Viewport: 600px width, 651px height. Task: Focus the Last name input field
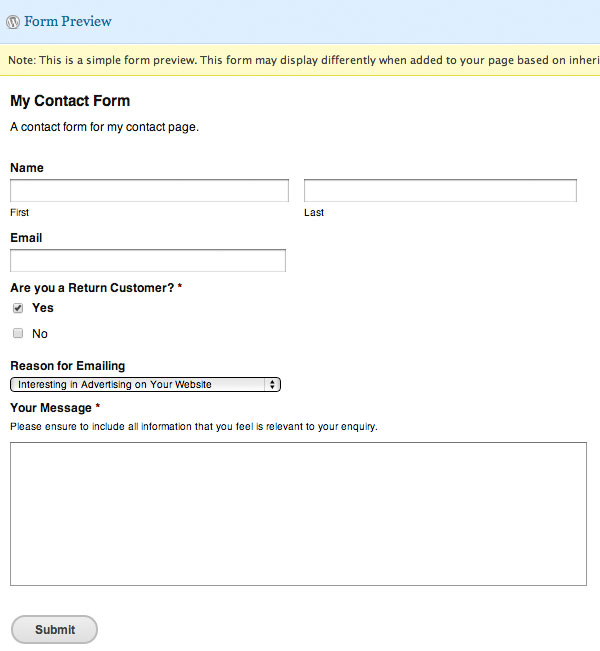(x=440, y=191)
